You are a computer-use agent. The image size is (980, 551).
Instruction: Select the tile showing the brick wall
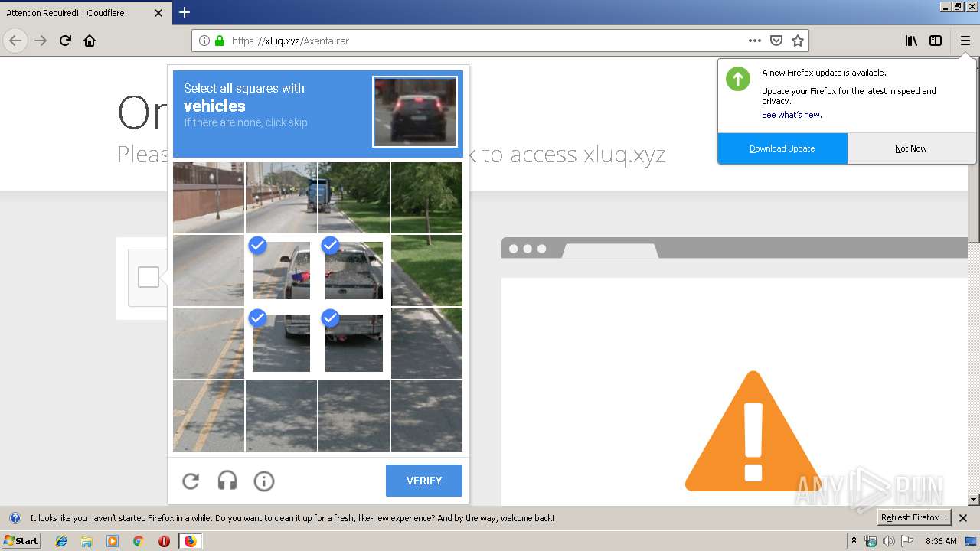point(208,197)
